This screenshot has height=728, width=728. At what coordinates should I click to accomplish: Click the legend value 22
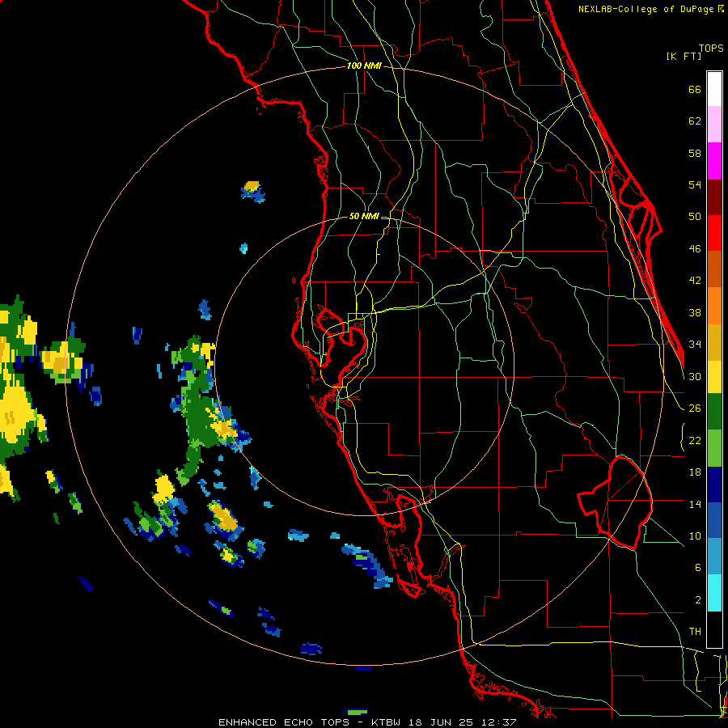(695, 440)
